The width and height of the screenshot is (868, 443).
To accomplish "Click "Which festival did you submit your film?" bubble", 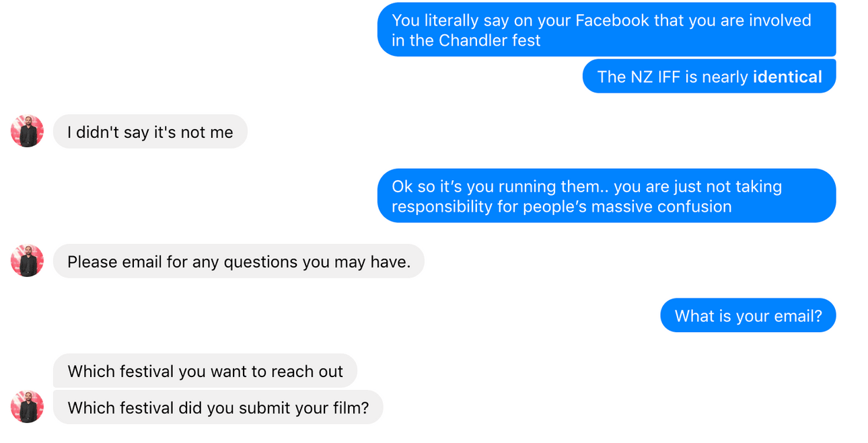I will (218, 407).
